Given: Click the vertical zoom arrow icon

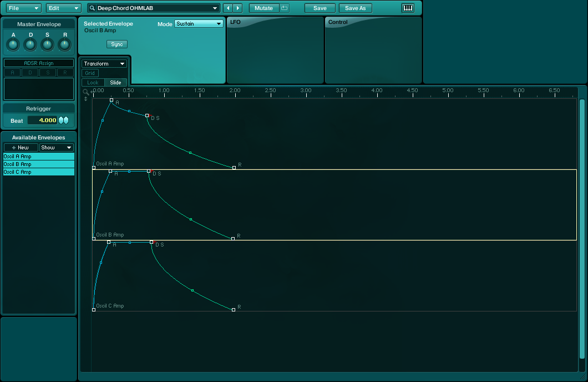Looking at the screenshot, I should coord(86,99).
